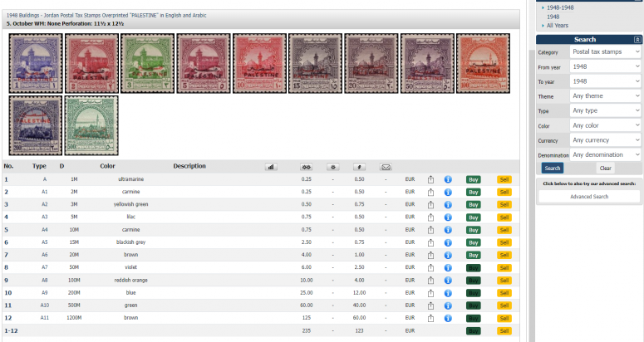Viewport: 644px width, 342px height.
Task: View the green 500 mil stamp thumbnail
Action: [x=91, y=125]
